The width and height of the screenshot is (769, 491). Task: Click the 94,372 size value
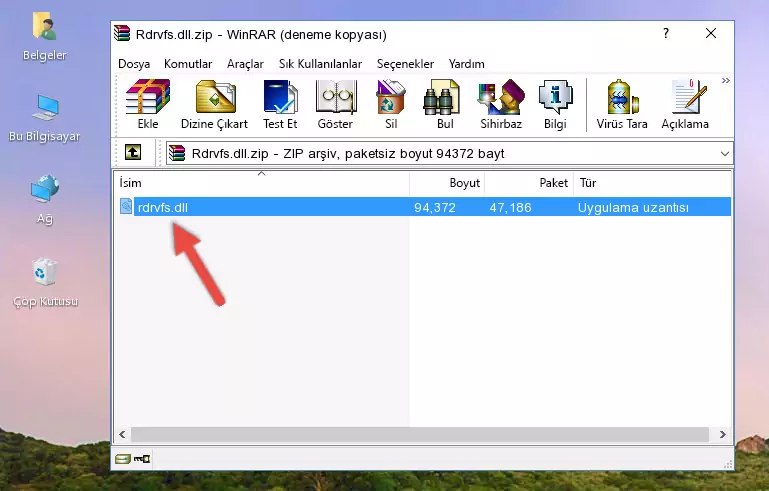click(435, 207)
